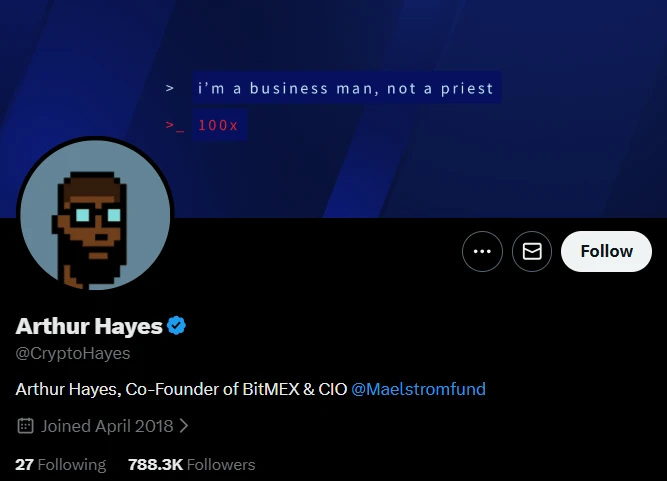Click the blue verified checkmark badge
The image size is (667, 481).
tap(176, 326)
